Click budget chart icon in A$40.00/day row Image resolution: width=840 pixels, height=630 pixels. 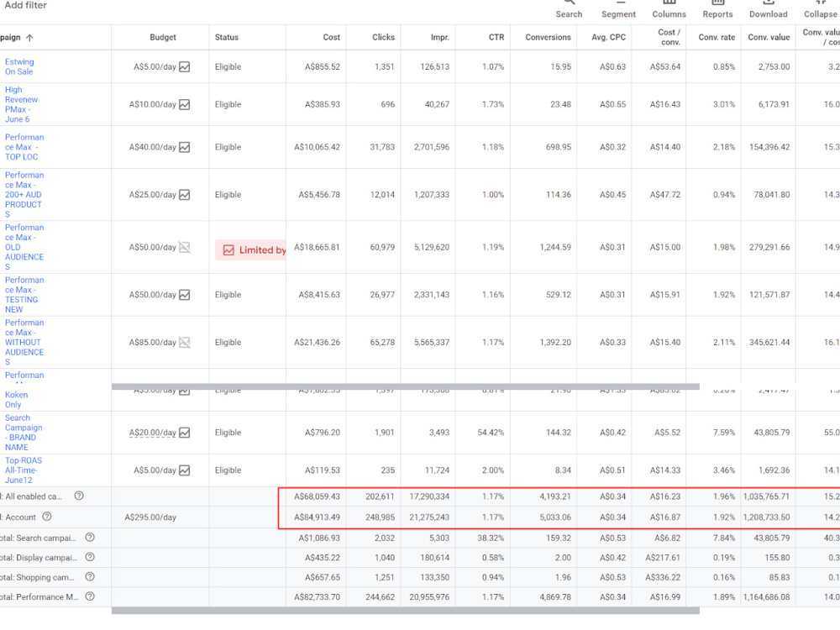184,147
